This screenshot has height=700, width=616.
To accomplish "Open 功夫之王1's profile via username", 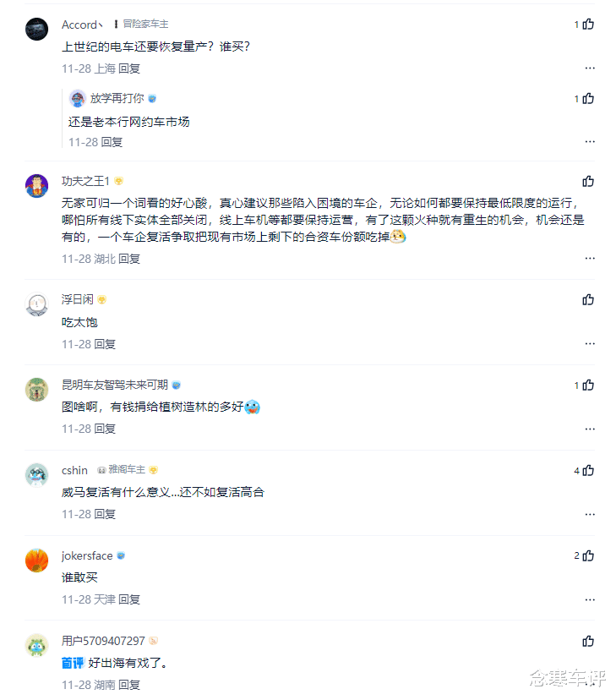I will coord(86,181).
